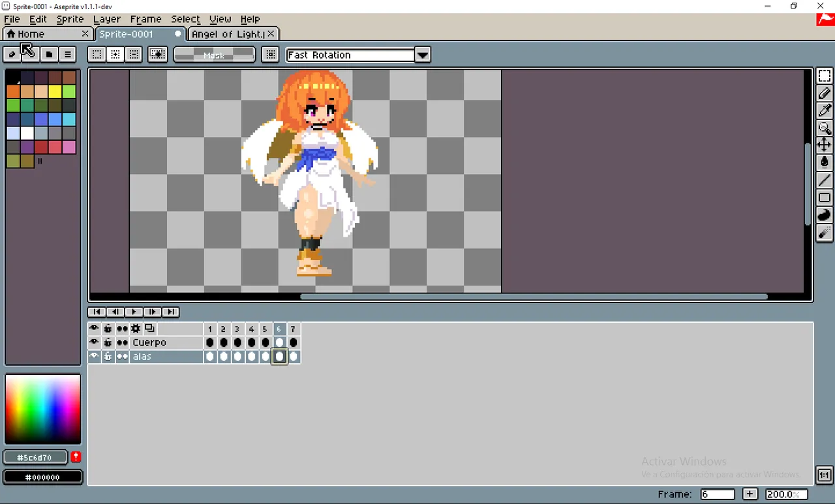Viewport: 835px width, 504px height.
Task: Open the Frame menu
Action: pos(145,19)
